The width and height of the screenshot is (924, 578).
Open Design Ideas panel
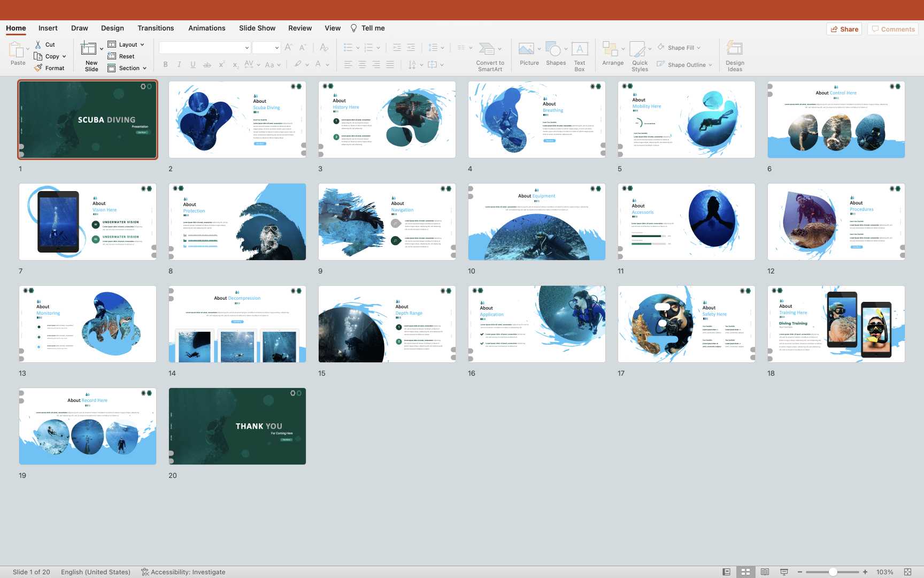pos(735,49)
